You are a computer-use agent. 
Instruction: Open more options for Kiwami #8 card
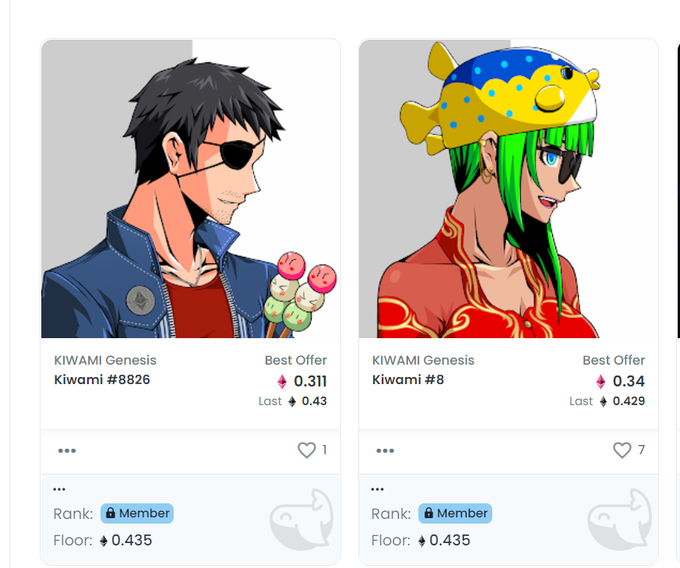point(385,450)
